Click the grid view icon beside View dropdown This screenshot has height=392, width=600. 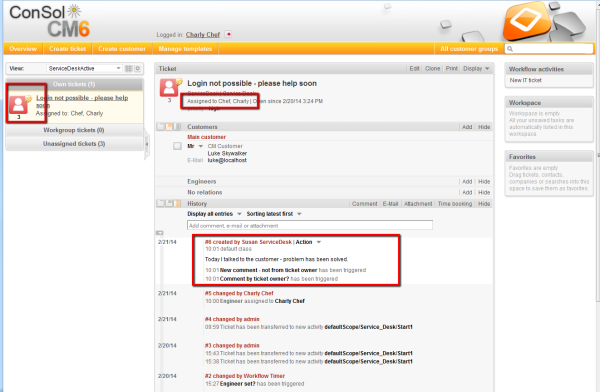[x=129, y=69]
